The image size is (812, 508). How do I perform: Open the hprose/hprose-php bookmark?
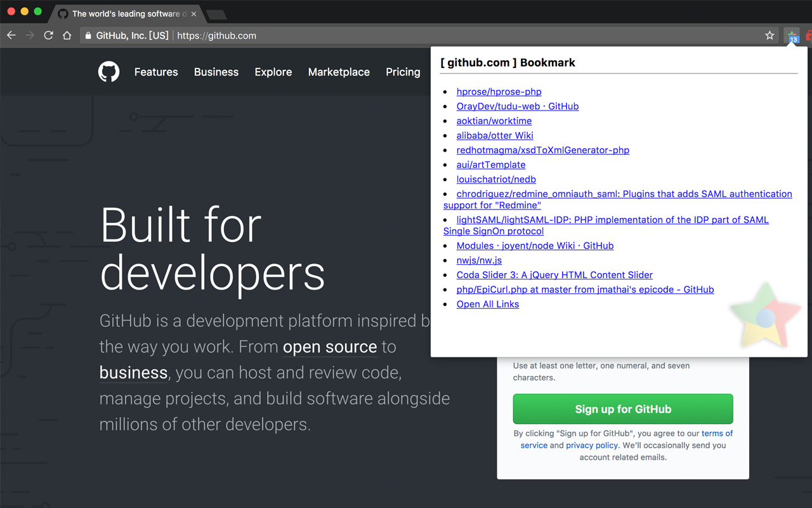[499, 91]
